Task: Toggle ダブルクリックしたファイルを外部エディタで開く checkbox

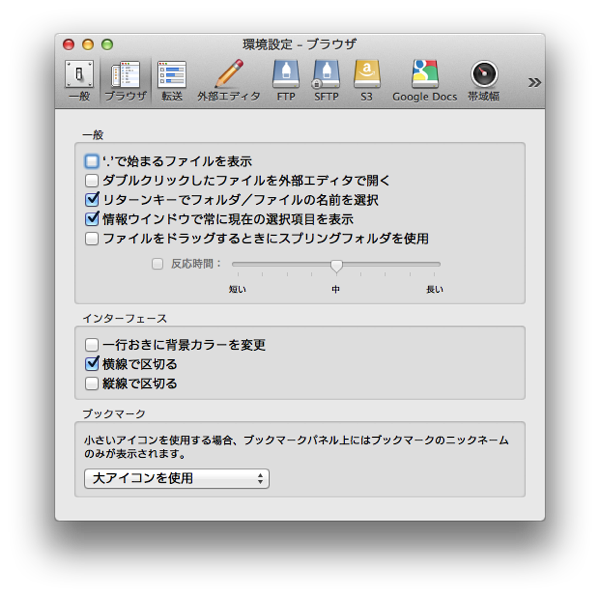Action: (x=92, y=180)
